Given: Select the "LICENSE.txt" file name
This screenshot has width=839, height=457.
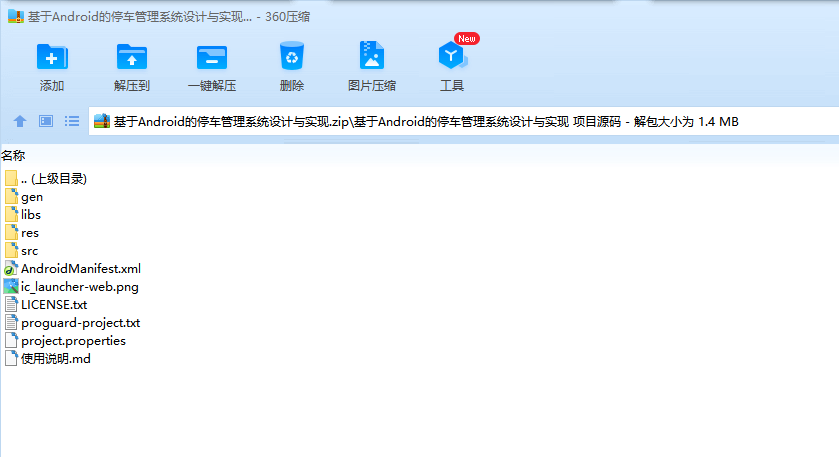Looking at the screenshot, I should (x=54, y=304).
